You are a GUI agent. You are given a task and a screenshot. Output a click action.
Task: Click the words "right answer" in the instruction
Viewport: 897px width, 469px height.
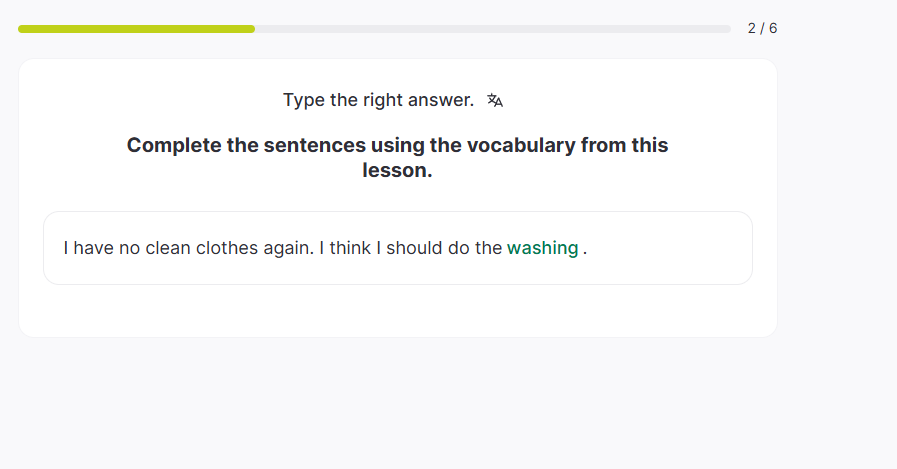(x=419, y=100)
